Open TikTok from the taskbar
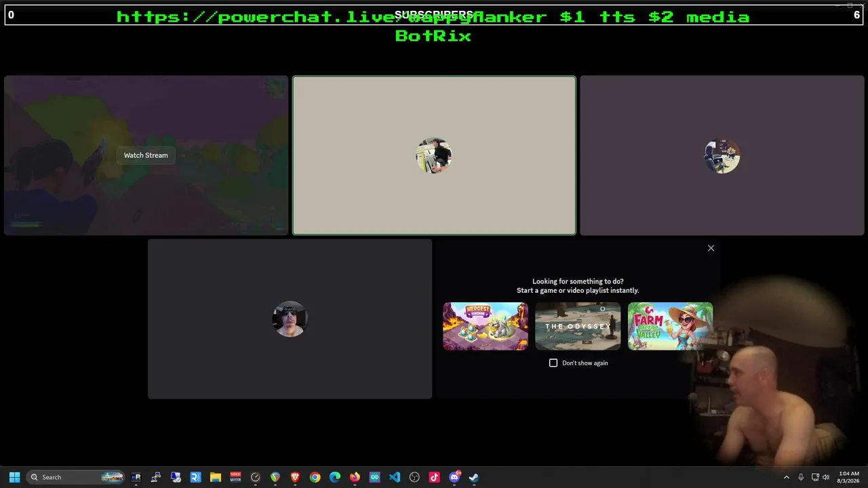Screen dimensions: 868x488 [434, 477]
